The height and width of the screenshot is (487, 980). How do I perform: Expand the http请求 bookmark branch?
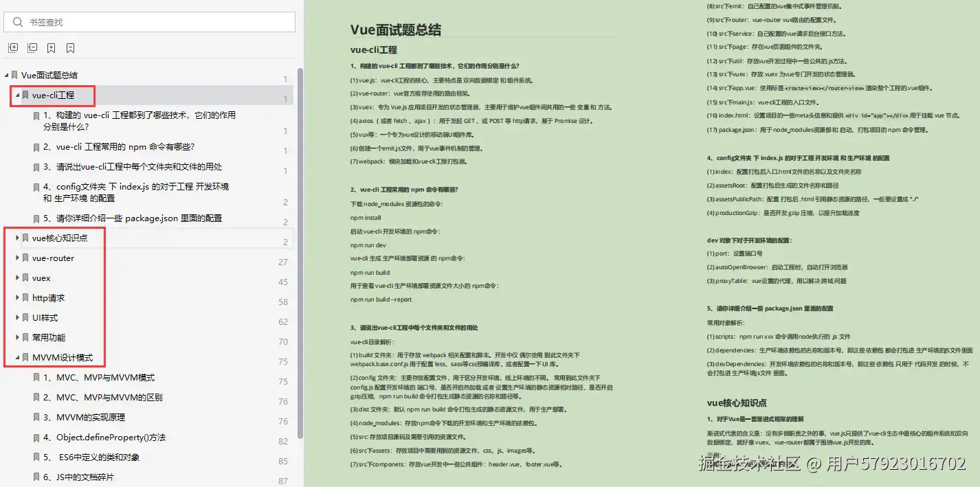17,297
